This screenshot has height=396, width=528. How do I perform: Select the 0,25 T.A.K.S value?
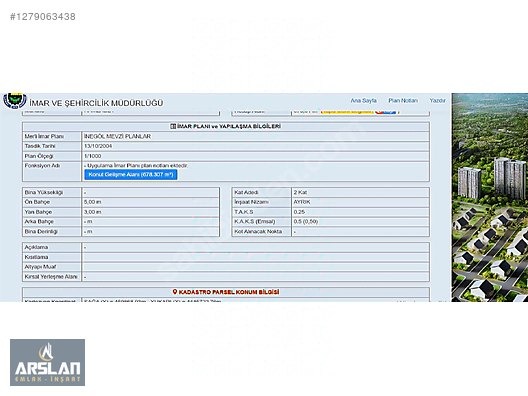click(x=299, y=212)
